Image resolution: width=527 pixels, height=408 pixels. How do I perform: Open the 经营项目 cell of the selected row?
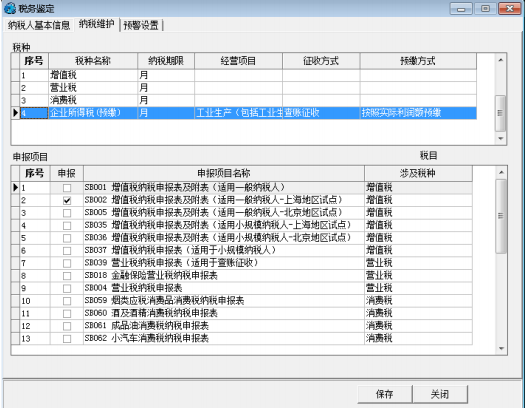[x=238, y=113]
